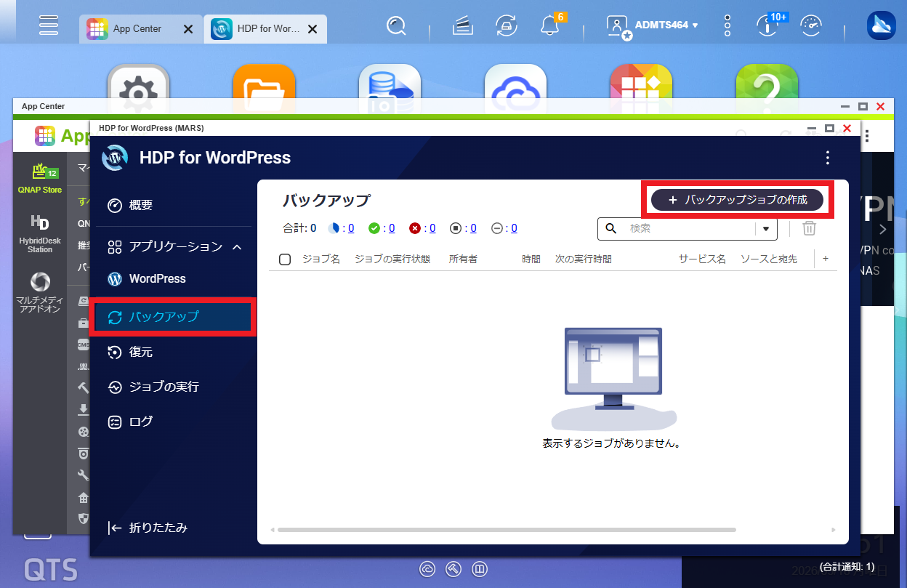Image resolution: width=907 pixels, height=588 pixels.
Task: Click the plus icon to add table columns
Action: pyautogui.click(x=826, y=259)
